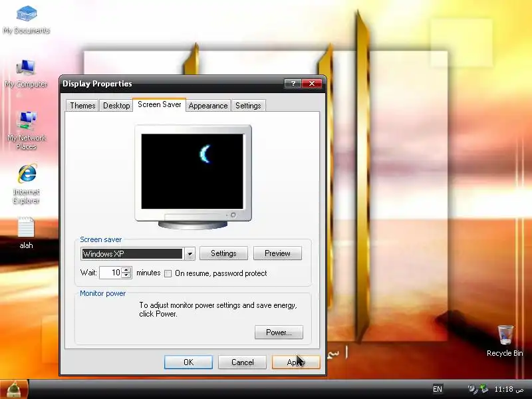This screenshot has width=532, height=399.
Task: Switch to the Desktop tab
Action: click(116, 106)
